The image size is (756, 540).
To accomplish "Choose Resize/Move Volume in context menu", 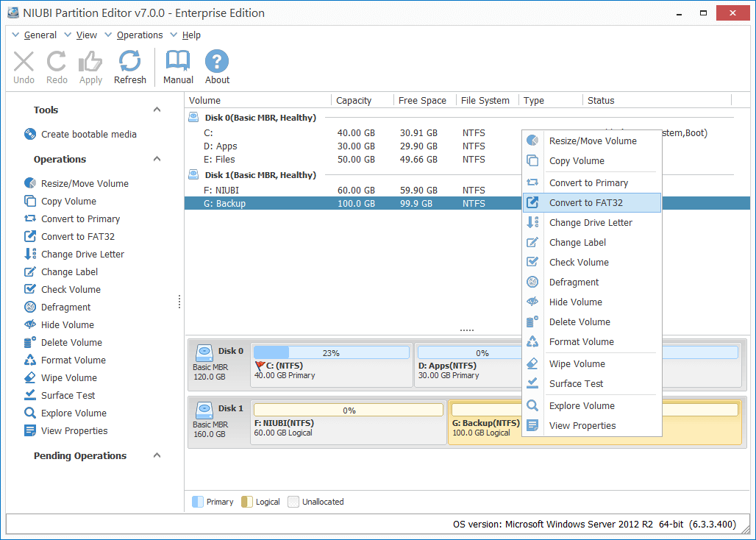I will (592, 141).
